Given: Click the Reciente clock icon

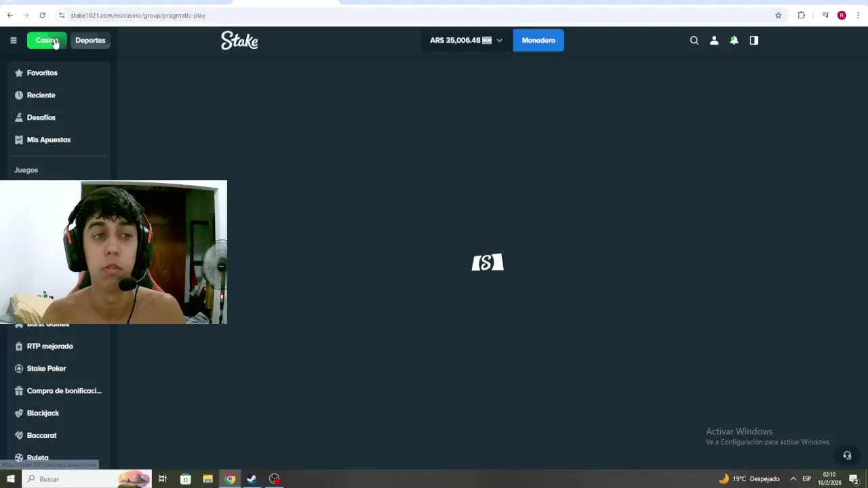Looking at the screenshot, I should coord(19,95).
